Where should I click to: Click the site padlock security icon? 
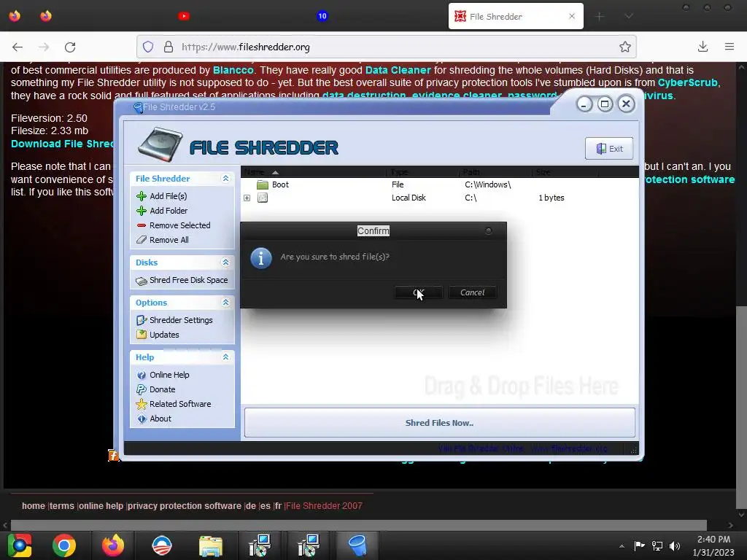click(x=169, y=47)
